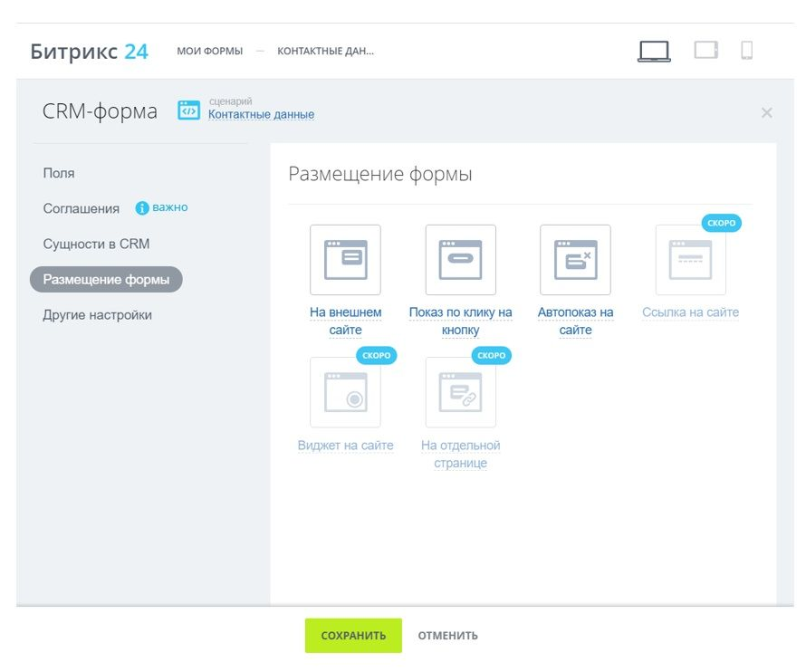Open the Соглашения section
806x672 pixels.
tap(82, 208)
